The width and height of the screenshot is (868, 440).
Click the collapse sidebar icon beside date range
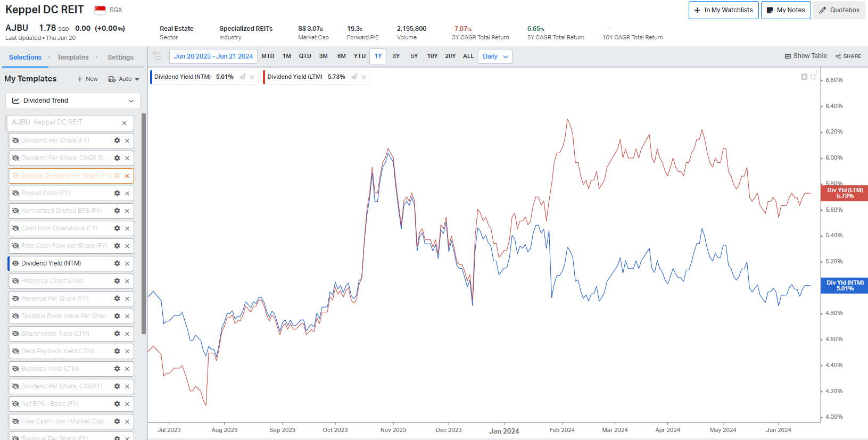pos(157,56)
